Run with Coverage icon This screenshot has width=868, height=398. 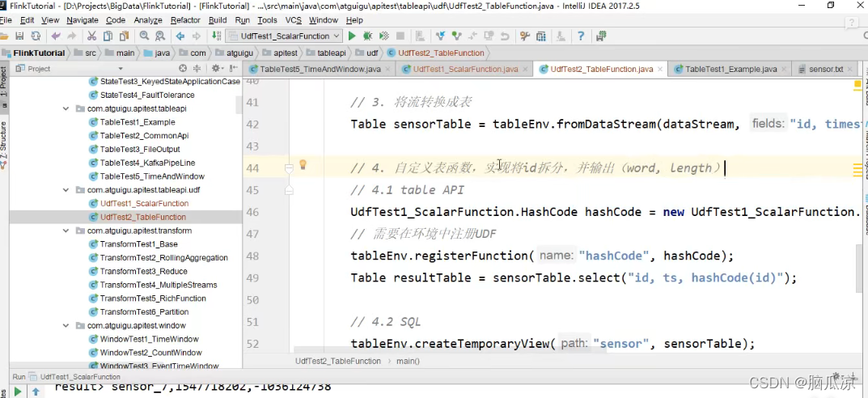point(383,36)
